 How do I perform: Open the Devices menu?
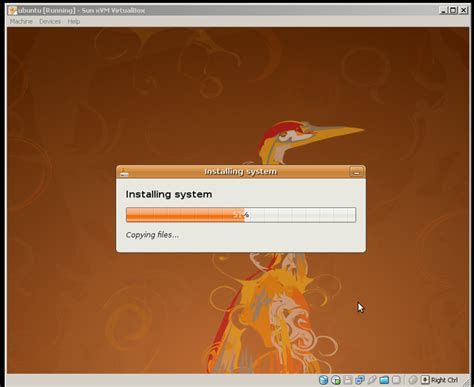click(x=50, y=22)
